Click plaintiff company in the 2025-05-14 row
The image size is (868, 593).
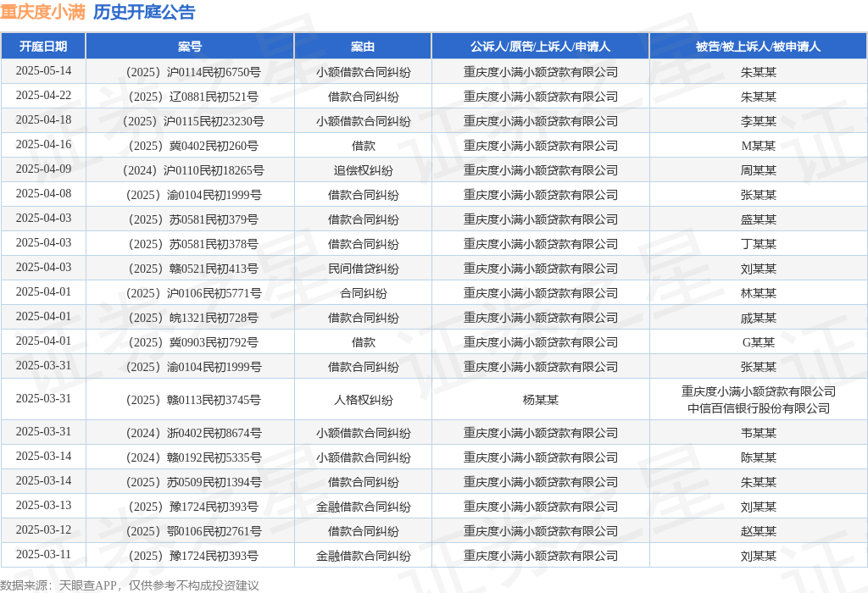pos(540,73)
